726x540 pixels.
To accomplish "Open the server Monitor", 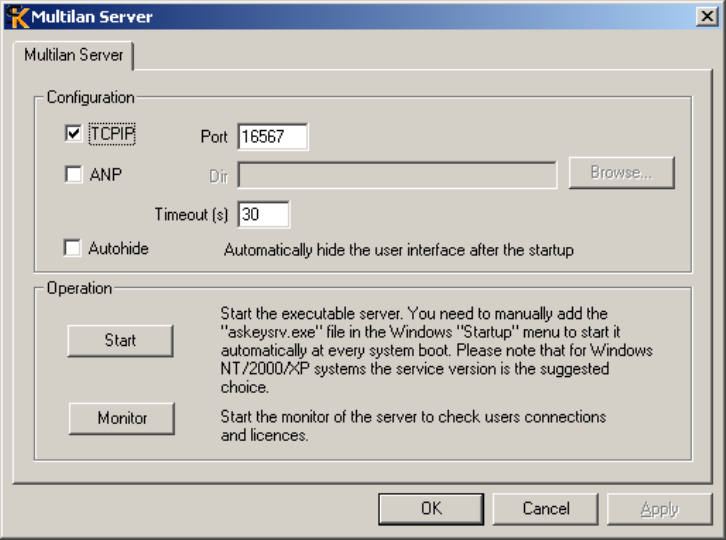I will tap(122, 419).
